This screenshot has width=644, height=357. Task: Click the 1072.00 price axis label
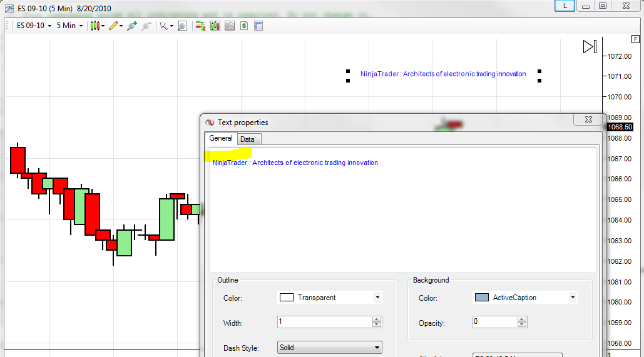[620, 56]
